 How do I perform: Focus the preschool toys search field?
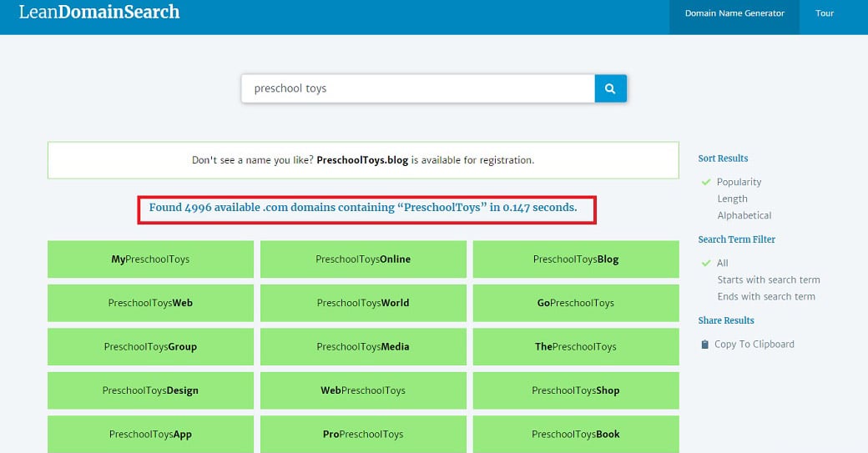417,88
